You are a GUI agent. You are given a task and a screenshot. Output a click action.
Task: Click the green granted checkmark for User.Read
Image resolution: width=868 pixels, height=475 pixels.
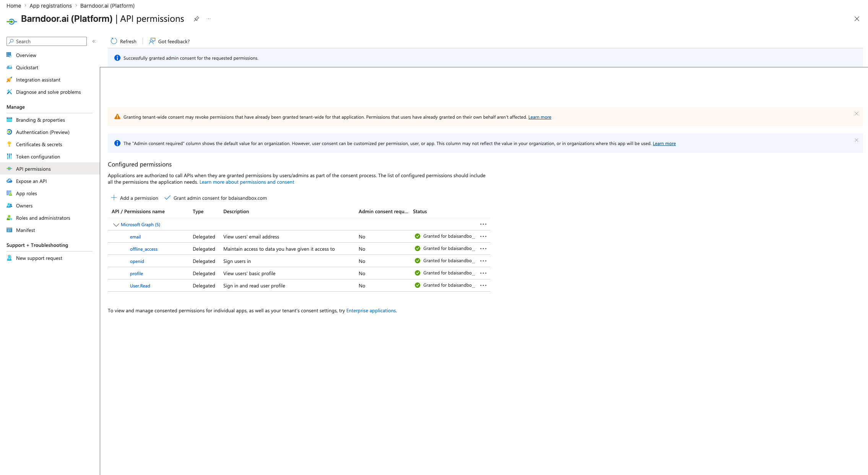(418, 285)
